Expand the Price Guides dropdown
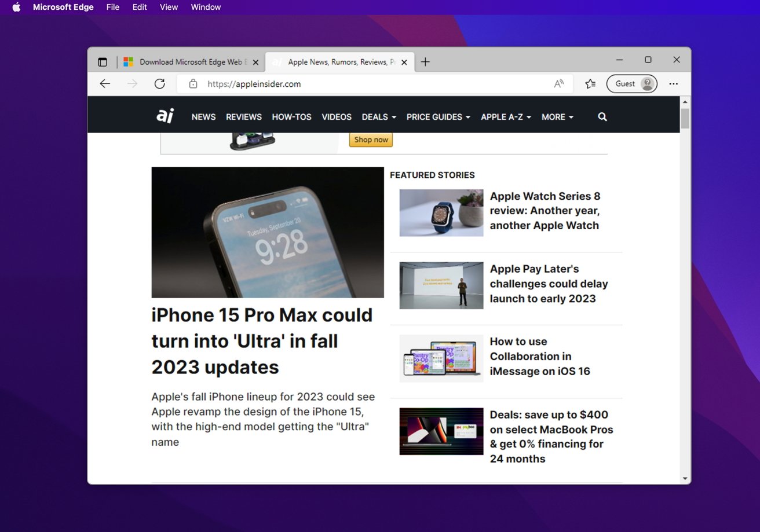Screen dimensions: 760x532 tap(438, 117)
